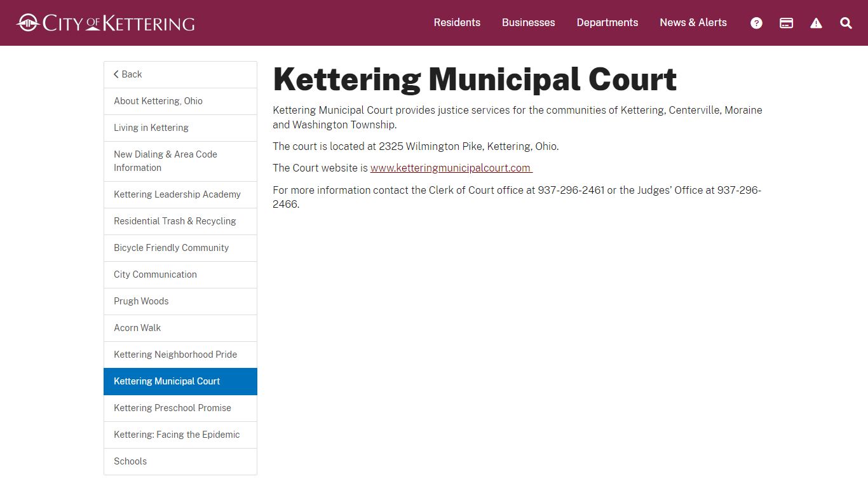Open Living in Kettering page
Screen dimensions: 868x488
[x=180, y=128]
